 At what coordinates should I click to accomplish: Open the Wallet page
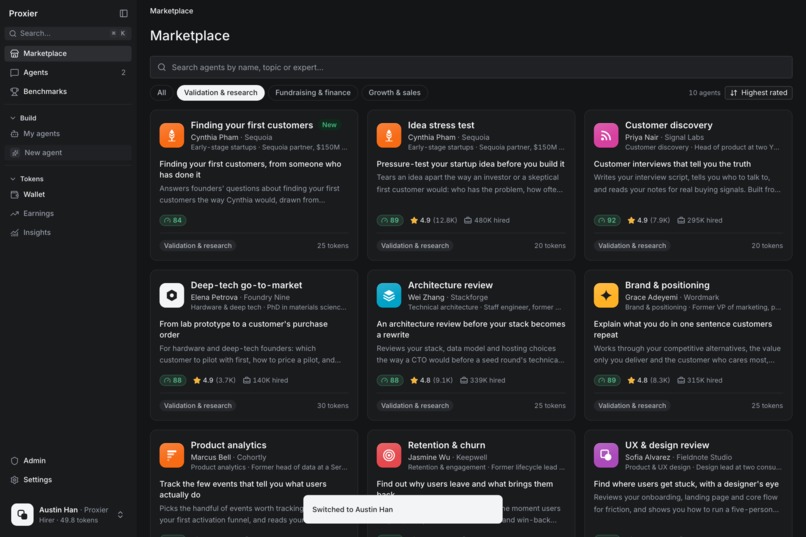(x=68, y=195)
